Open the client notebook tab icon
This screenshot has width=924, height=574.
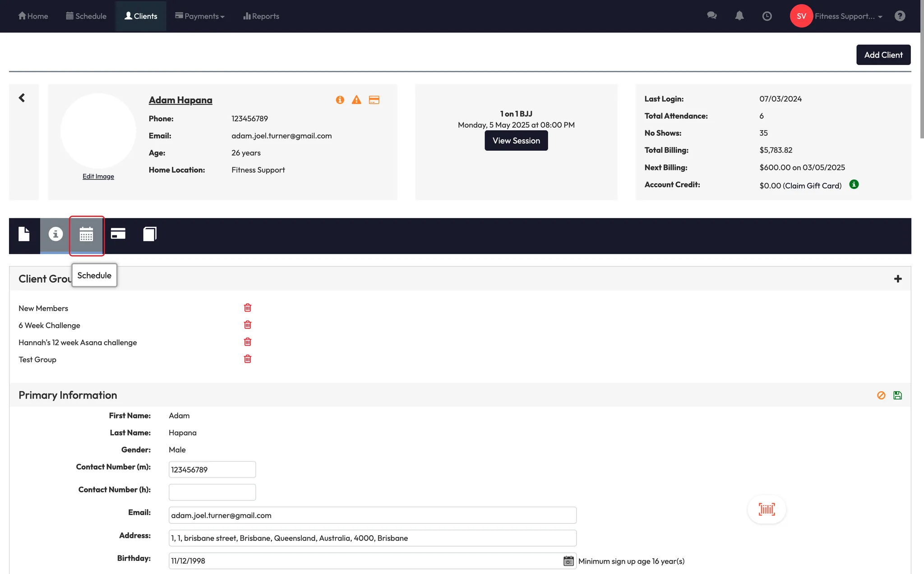150,234
